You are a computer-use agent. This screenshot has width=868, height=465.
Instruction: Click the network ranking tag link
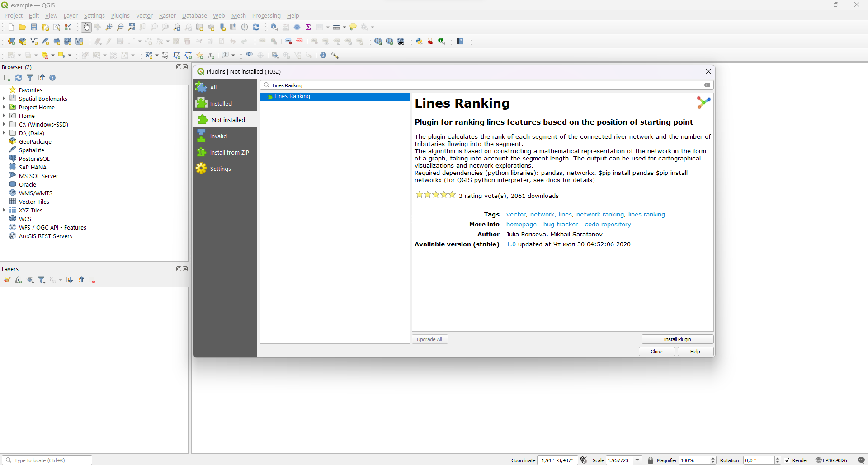coord(600,215)
